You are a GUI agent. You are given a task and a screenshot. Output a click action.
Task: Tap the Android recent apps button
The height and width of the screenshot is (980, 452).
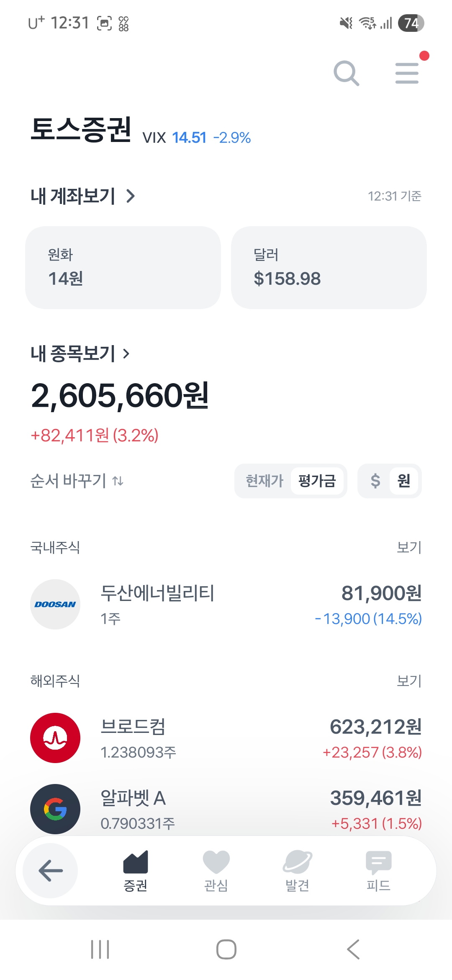point(100,949)
